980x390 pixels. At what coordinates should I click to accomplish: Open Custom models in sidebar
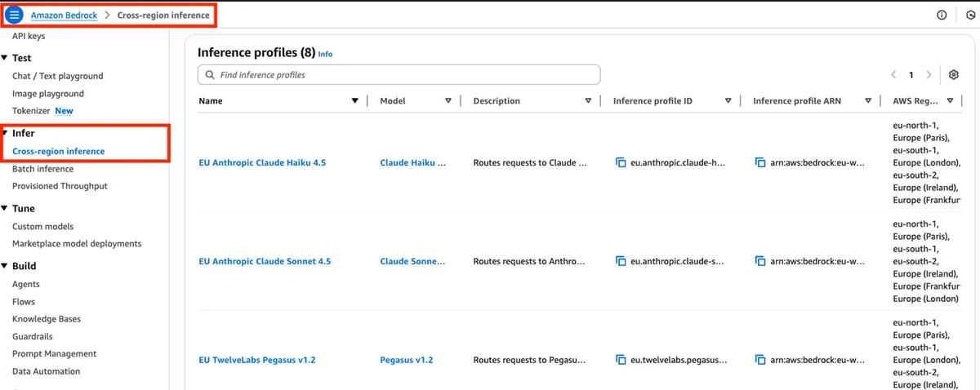[x=42, y=227]
